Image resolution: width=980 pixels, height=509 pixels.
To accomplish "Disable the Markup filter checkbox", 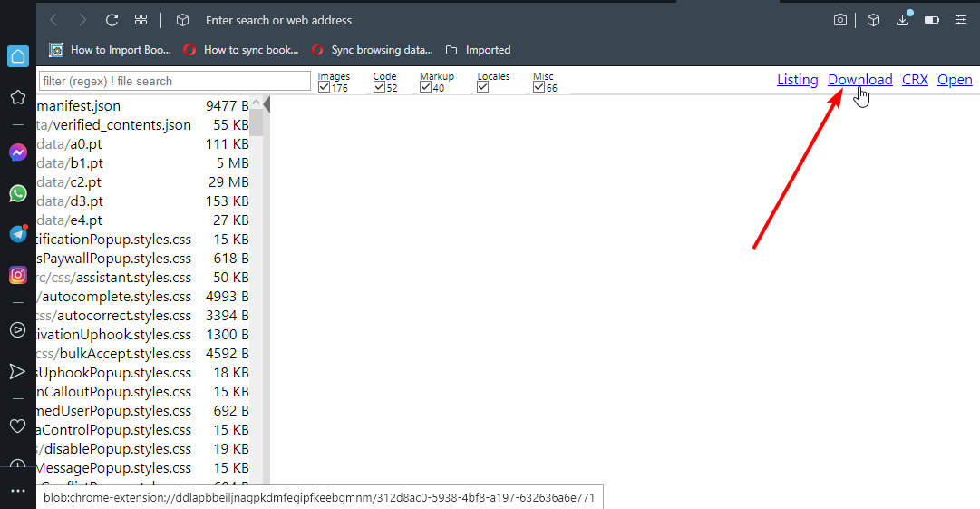I will 425,88.
